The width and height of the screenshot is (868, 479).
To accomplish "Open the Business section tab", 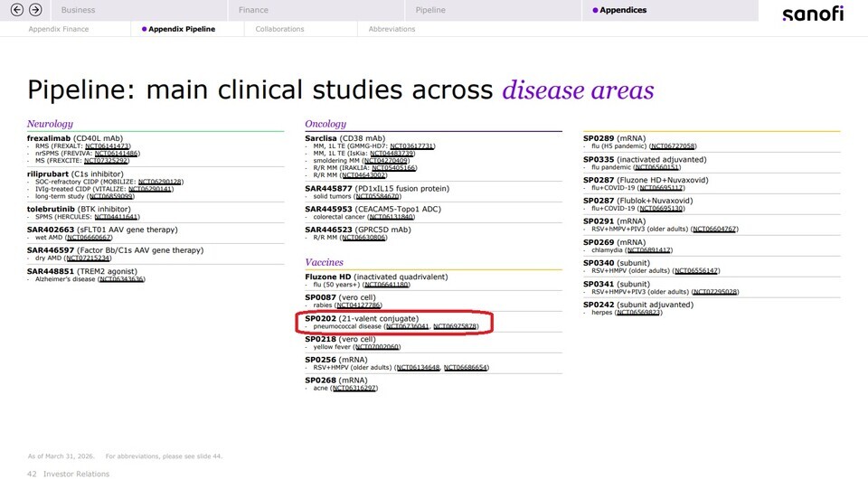I will coord(79,10).
